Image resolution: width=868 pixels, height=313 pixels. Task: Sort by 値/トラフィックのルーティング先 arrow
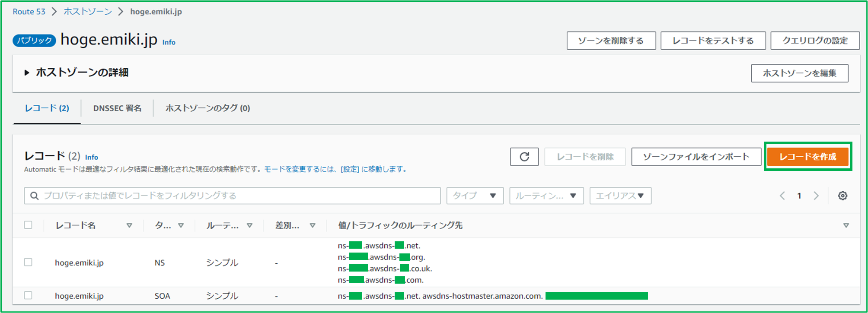pos(846,225)
